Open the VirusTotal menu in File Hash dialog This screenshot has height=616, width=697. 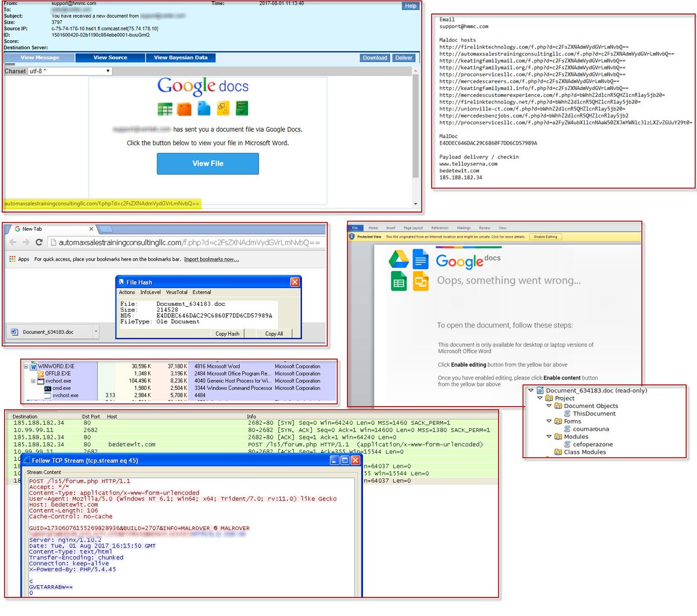(177, 292)
